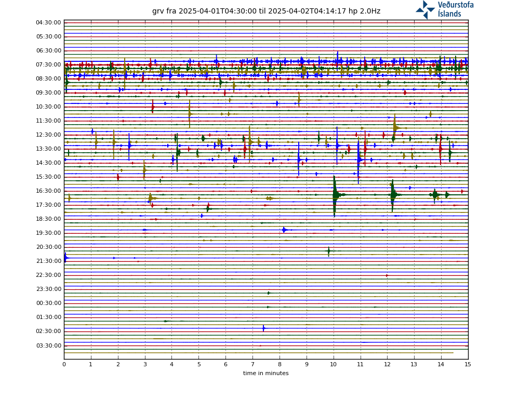Viewport: 532px width, 399px height.
Task: Click the x-axis tick label 3
Action: click(145, 364)
